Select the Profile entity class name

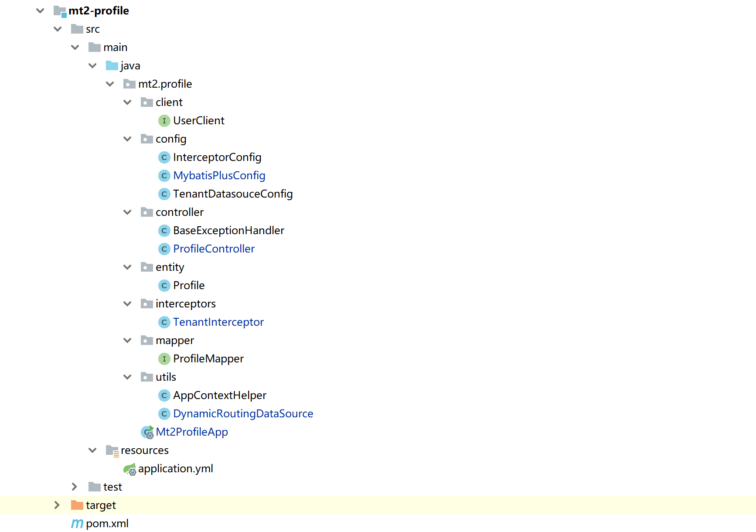point(189,285)
